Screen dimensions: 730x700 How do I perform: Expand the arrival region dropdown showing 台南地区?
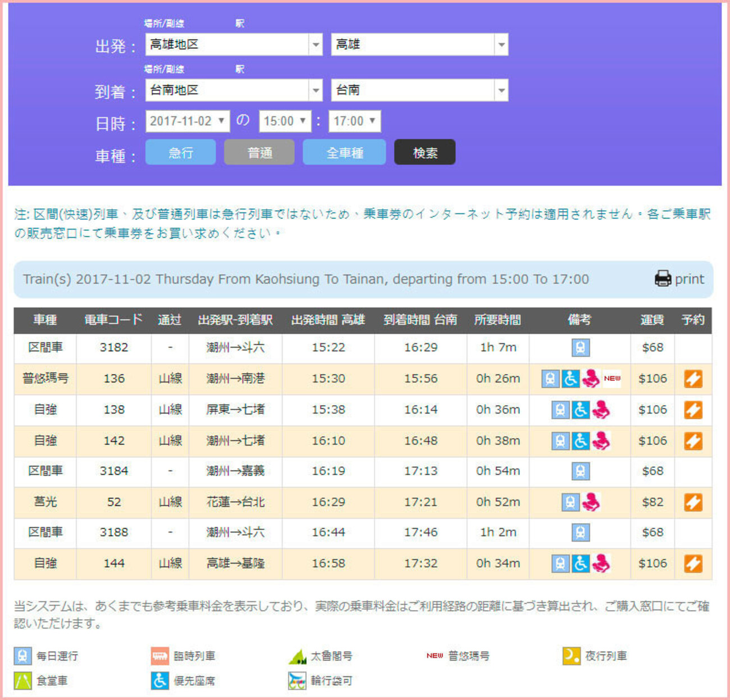[234, 90]
